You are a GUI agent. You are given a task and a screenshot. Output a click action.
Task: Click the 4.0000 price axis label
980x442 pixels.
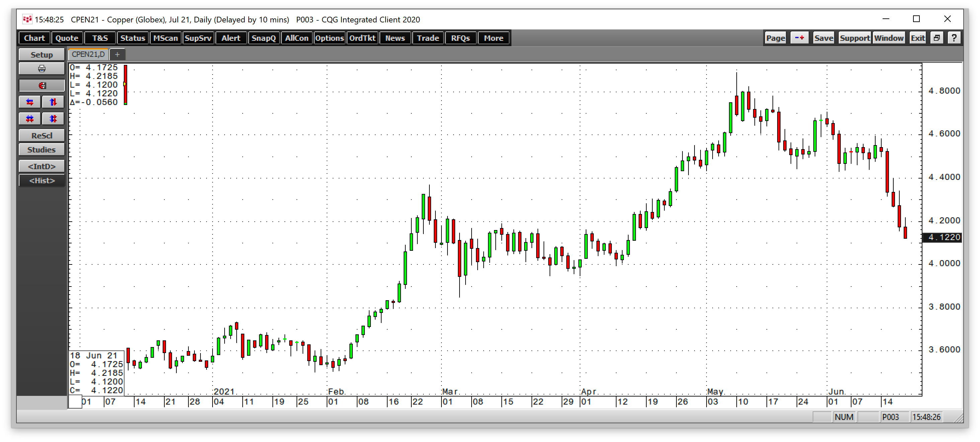click(944, 263)
